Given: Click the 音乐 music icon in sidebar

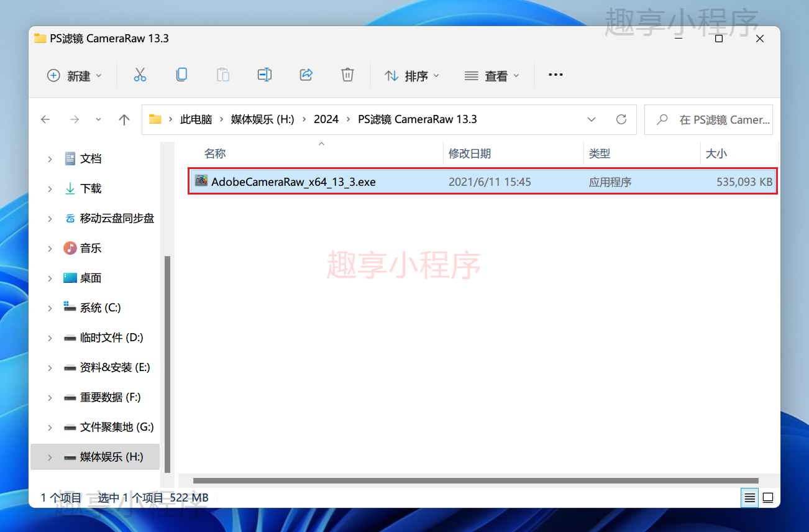Looking at the screenshot, I should click(70, 248).
